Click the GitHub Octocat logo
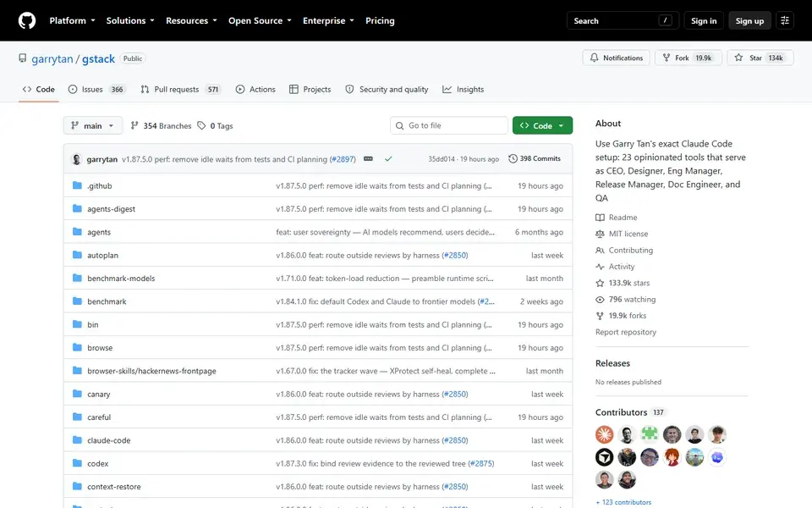 click(x=27, y=20)
